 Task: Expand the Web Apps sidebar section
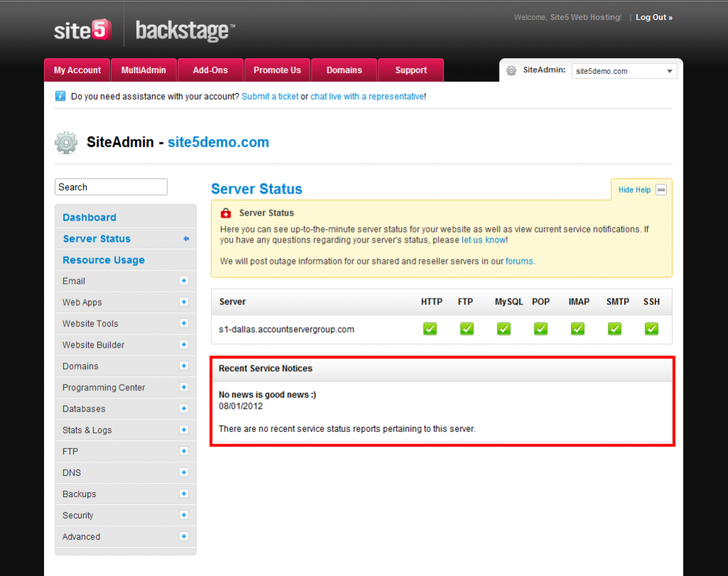click(x=184, y=302)
